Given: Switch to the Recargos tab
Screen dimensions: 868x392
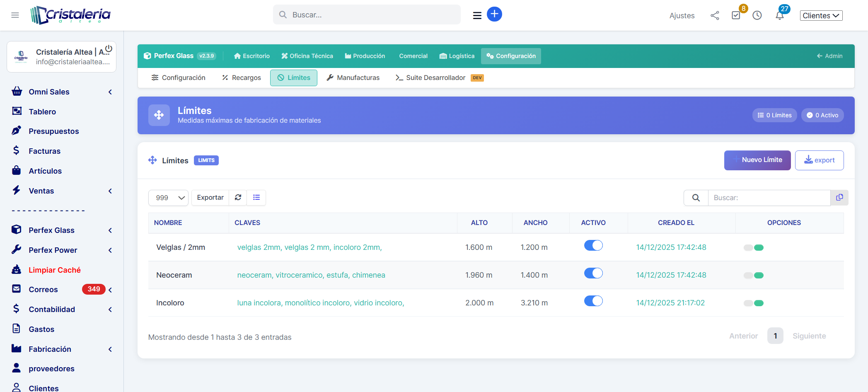Looking at the screenshot, I should coord(242,78).
